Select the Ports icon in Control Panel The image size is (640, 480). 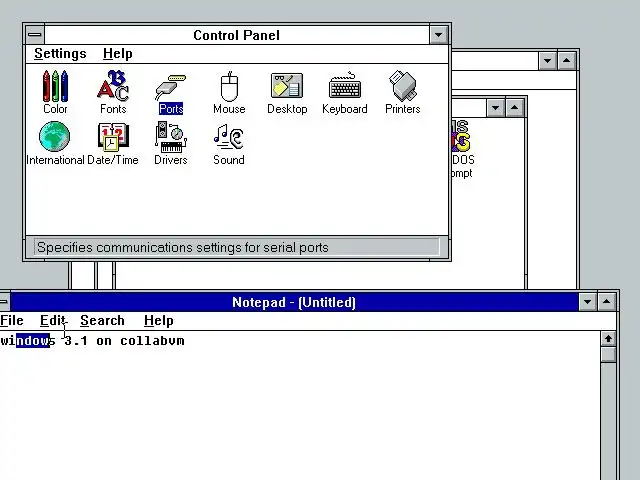(x=171, y=94)
